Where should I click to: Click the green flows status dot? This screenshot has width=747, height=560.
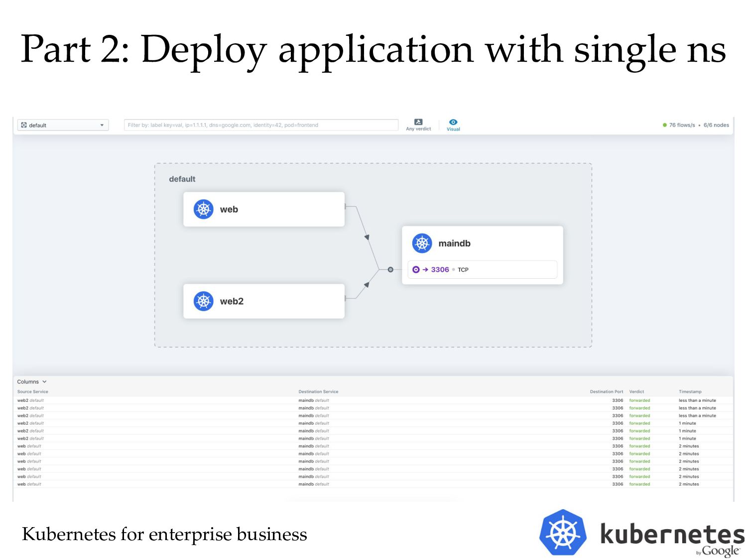pos(664,125)
